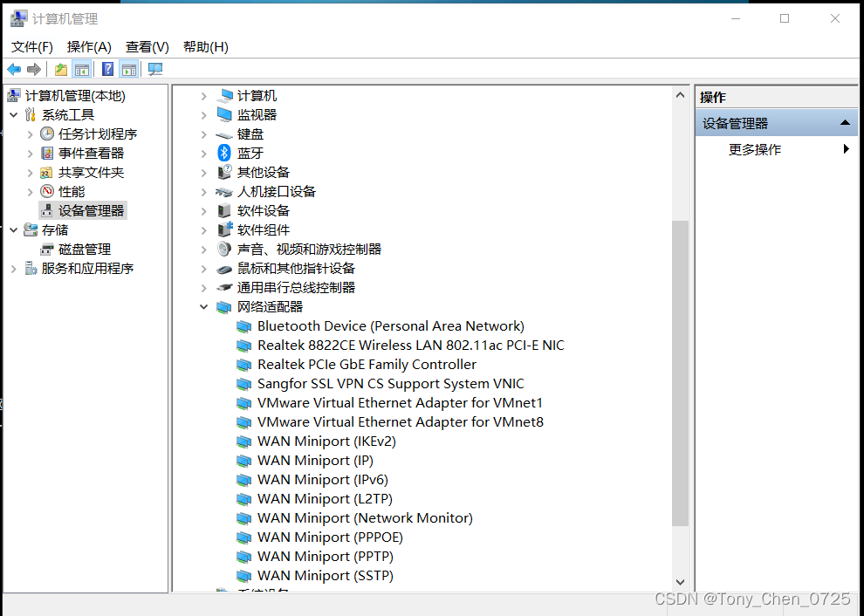The height and width of the screenshot is (616, 864).
Task: Select WAN Miniport (PPPOE)
Action: pos(330,537)
